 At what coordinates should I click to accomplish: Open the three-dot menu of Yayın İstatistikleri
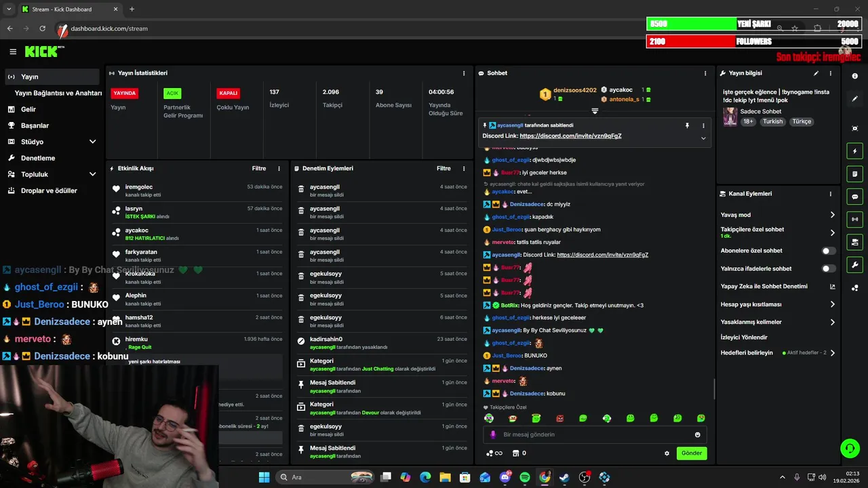click(464, 73)
